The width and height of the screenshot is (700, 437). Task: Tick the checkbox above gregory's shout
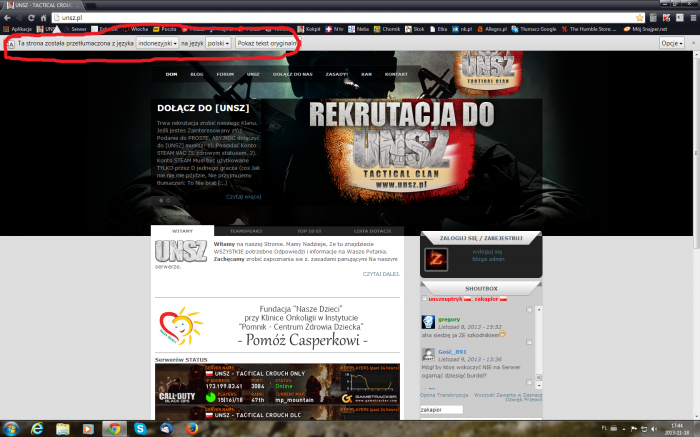[x=529, y=309]
